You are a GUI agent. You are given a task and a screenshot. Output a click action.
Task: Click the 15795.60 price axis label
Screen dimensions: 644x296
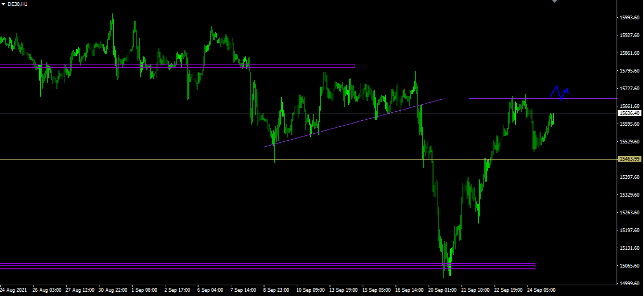629,71
